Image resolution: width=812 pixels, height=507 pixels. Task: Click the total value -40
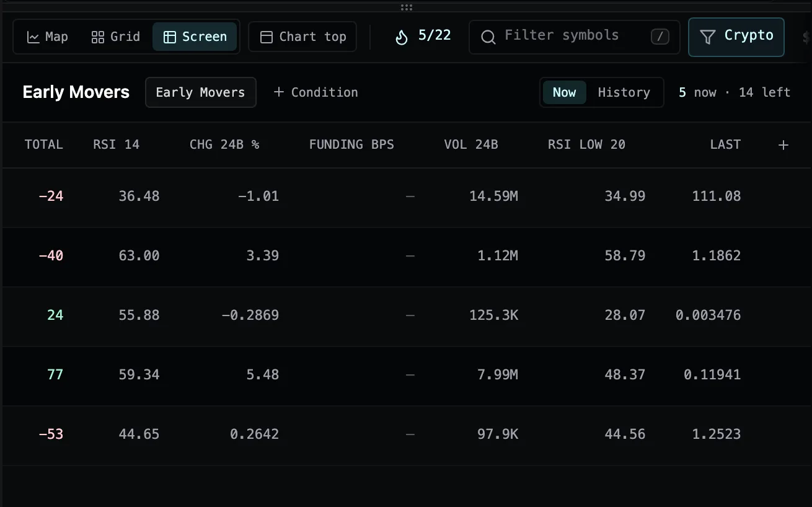pyautogui.click(x=51, y=255)
